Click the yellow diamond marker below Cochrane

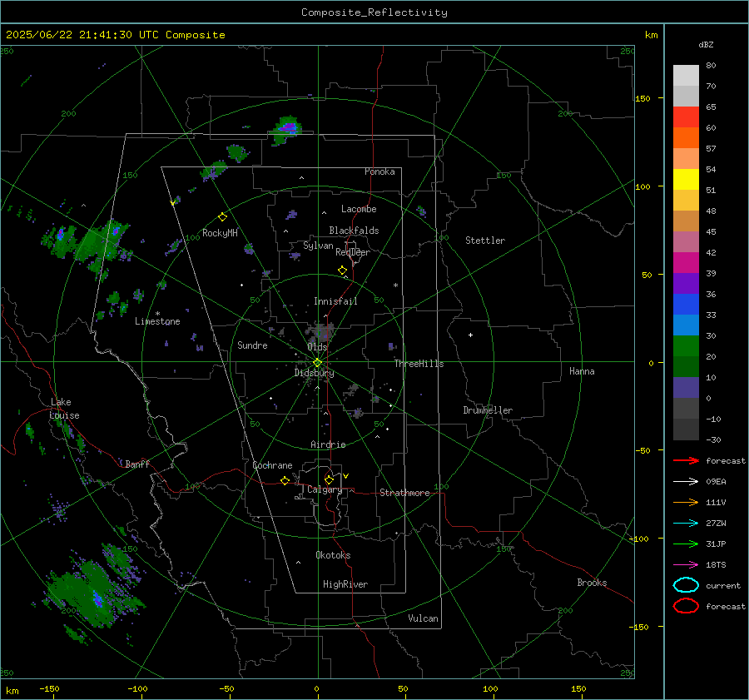point(285,480)
